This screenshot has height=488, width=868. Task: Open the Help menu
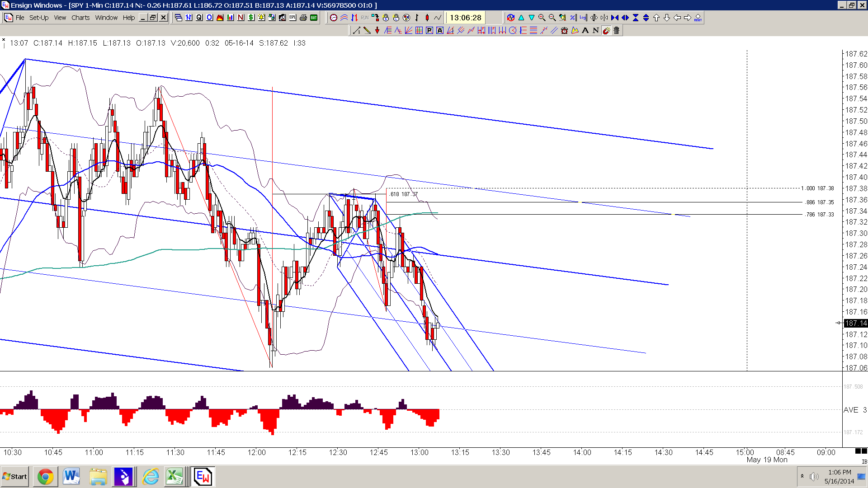[x=129, y=18]
